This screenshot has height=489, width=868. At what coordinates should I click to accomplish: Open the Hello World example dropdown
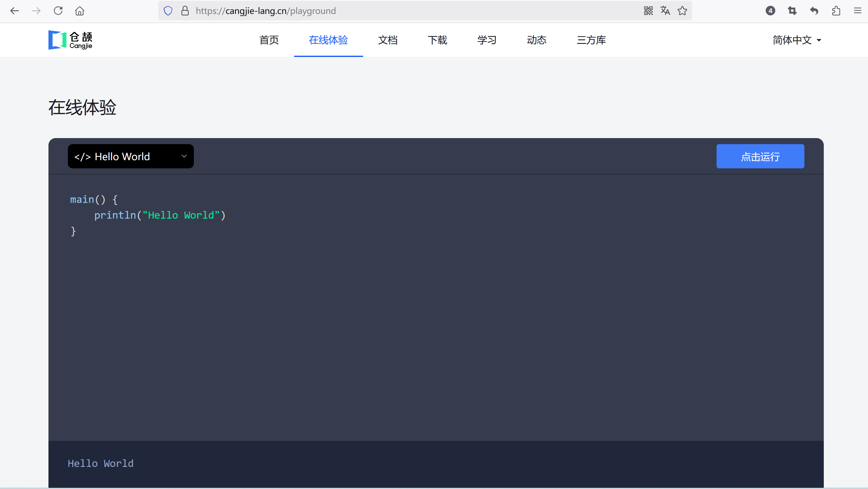[x=131, y=156]
